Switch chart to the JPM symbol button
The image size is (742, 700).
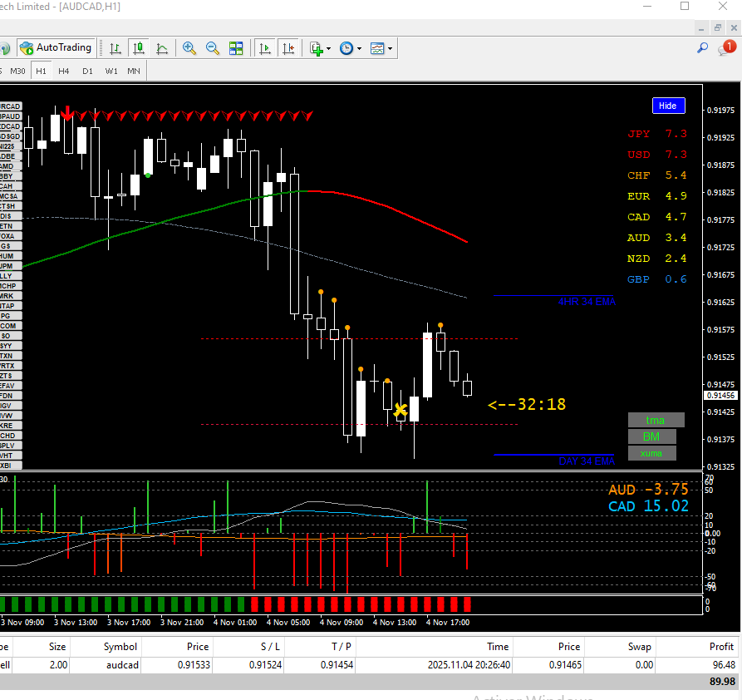[10, 266]
